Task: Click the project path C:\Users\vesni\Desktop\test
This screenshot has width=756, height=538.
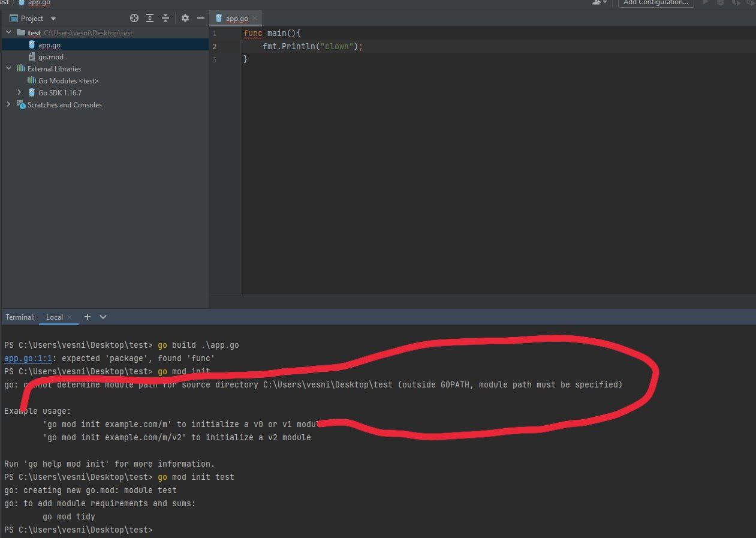Action: tap(88, 33)
